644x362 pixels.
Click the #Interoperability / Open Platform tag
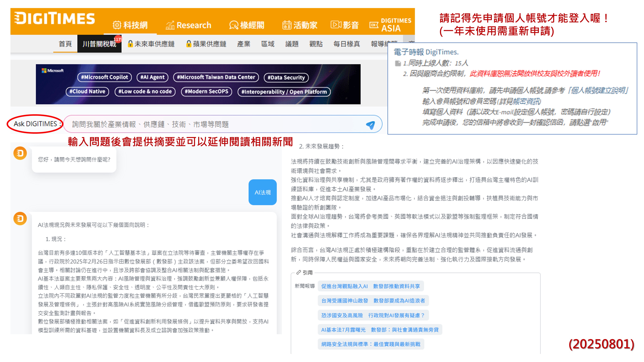(x=284, y=92)
